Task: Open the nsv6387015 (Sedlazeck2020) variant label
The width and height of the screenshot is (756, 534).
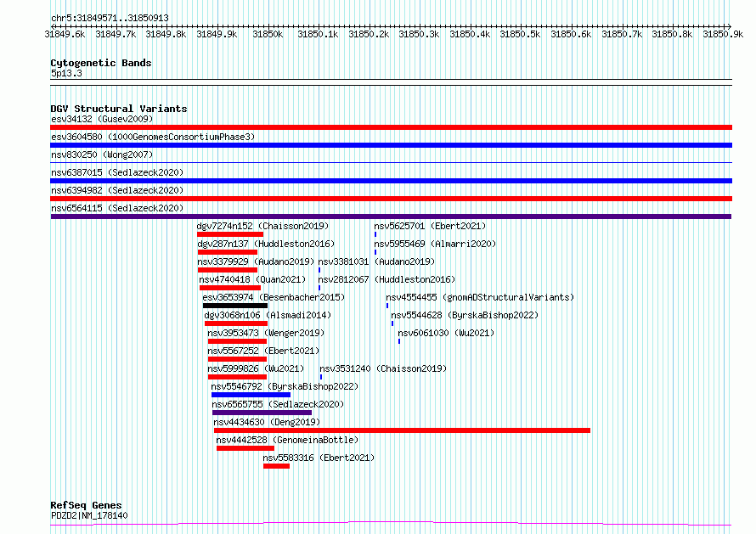Action: [x=117, y=172]
